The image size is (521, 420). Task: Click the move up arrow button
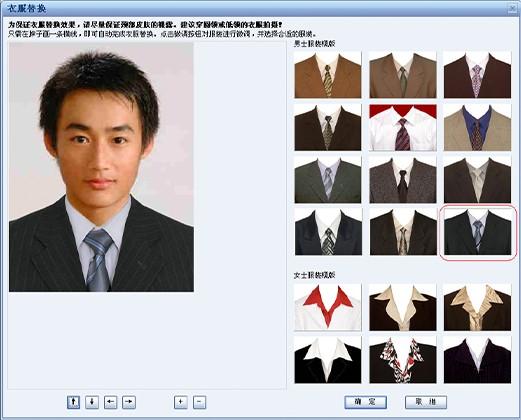[73, 402]
